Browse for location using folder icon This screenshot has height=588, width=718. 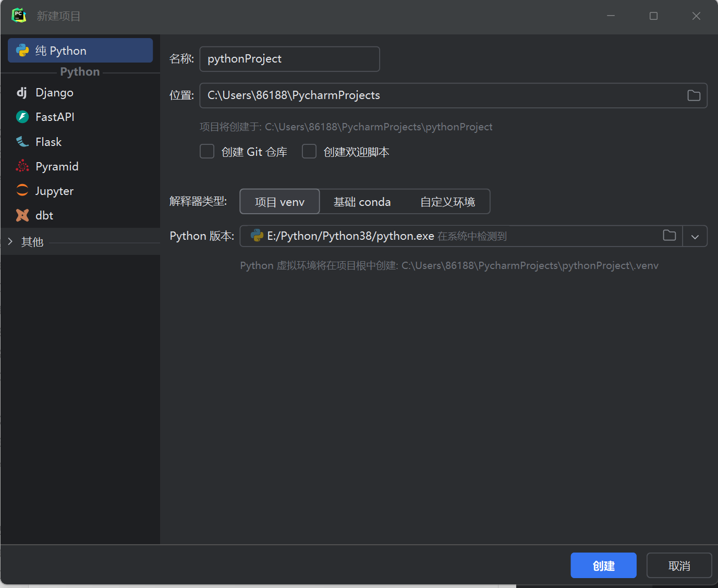[693, 95]
